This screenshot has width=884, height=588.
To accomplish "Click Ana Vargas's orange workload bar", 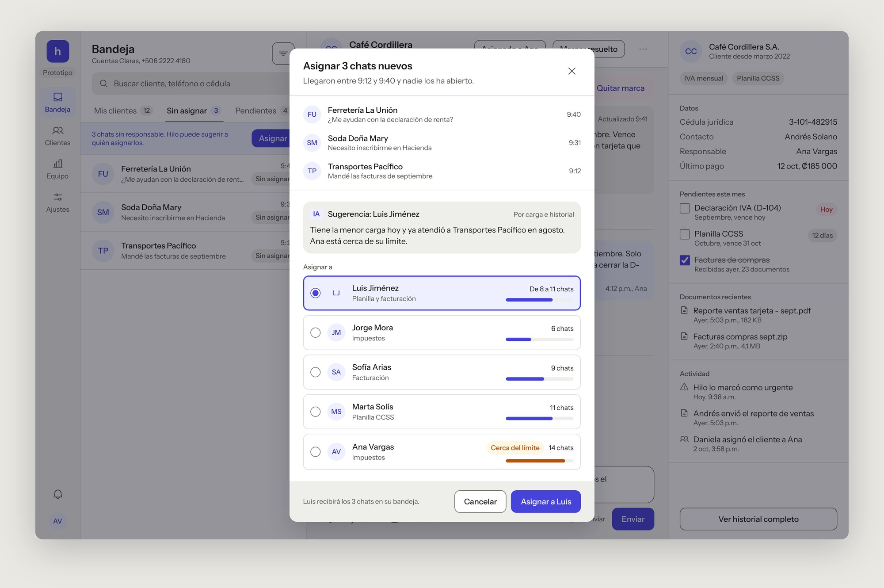I will tap(539, 461).
